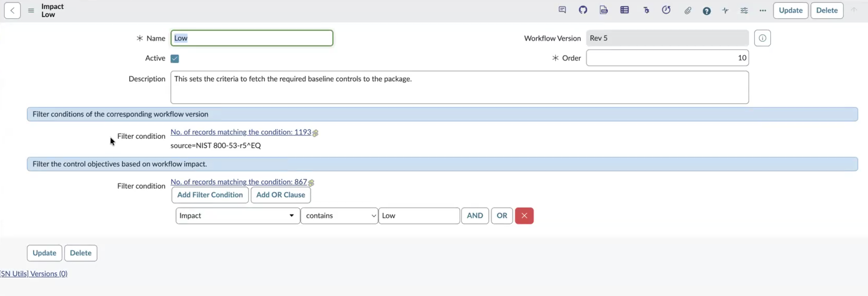Screen dimensions: 868x296
Task: Click Delete in the top header
Action: (826, 10)
